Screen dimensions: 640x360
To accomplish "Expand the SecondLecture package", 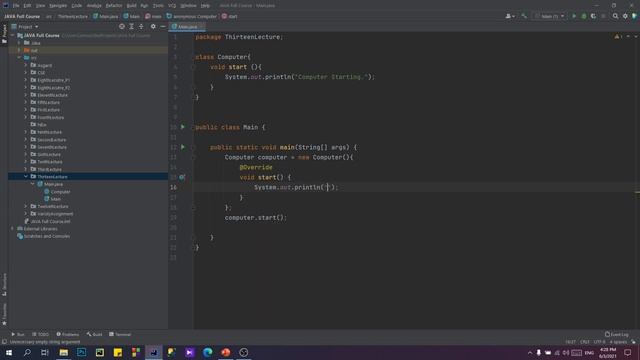I will (26, 140).
